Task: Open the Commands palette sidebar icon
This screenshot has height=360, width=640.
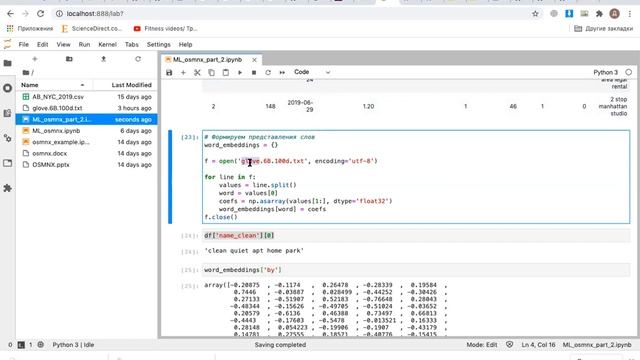Action: coord(7,113)
